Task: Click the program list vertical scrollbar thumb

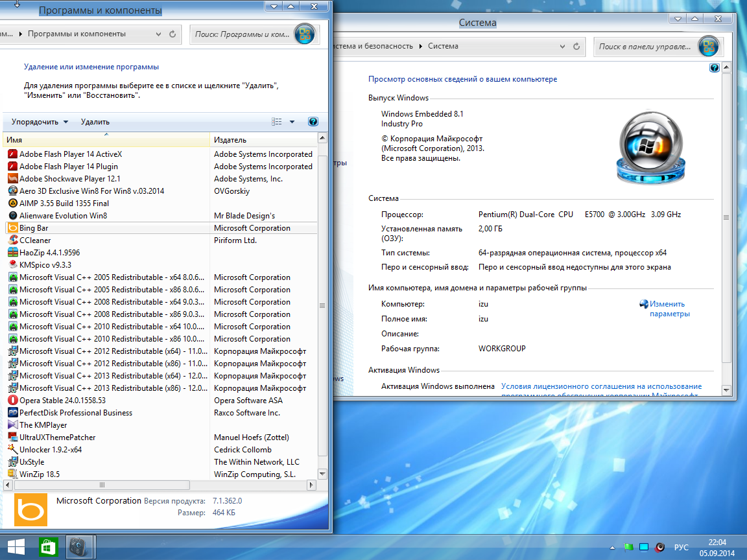Action: [322, 306]
